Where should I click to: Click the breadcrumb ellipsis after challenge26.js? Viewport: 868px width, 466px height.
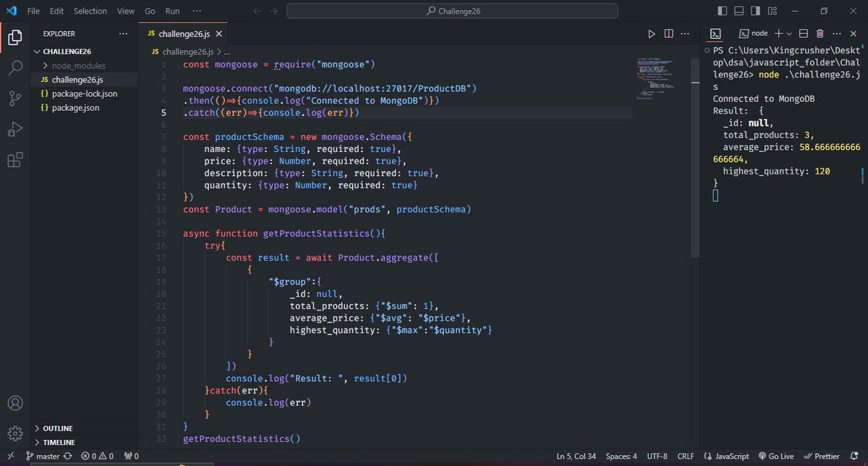tap(226, 52)
